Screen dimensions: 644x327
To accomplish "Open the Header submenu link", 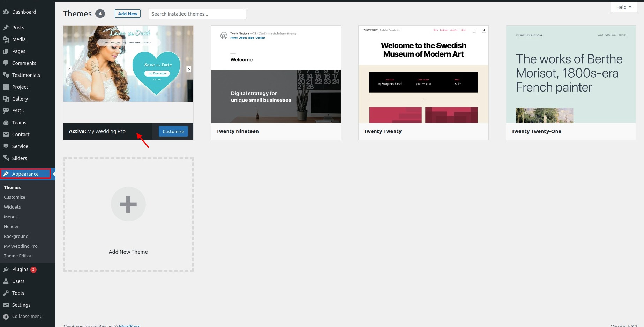I will (11, 227).
